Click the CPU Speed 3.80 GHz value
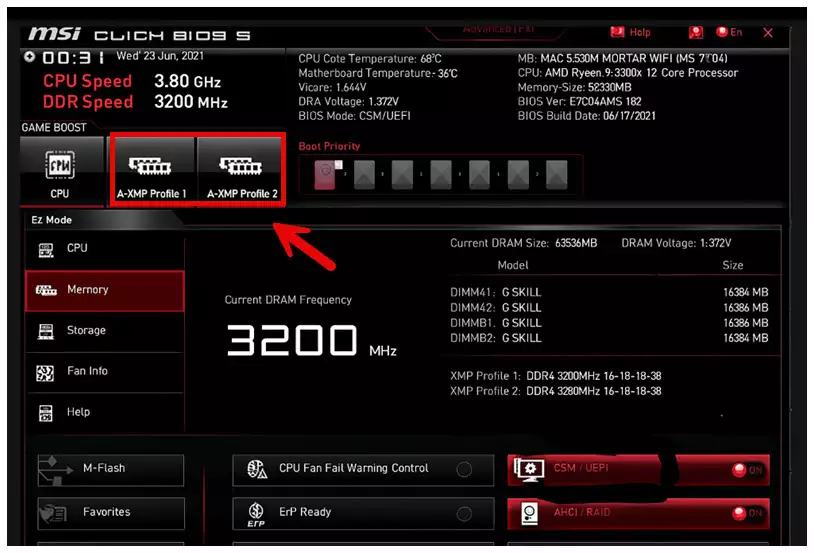The image size is (814, 553). pyautogui.click(x=187, y=82)
